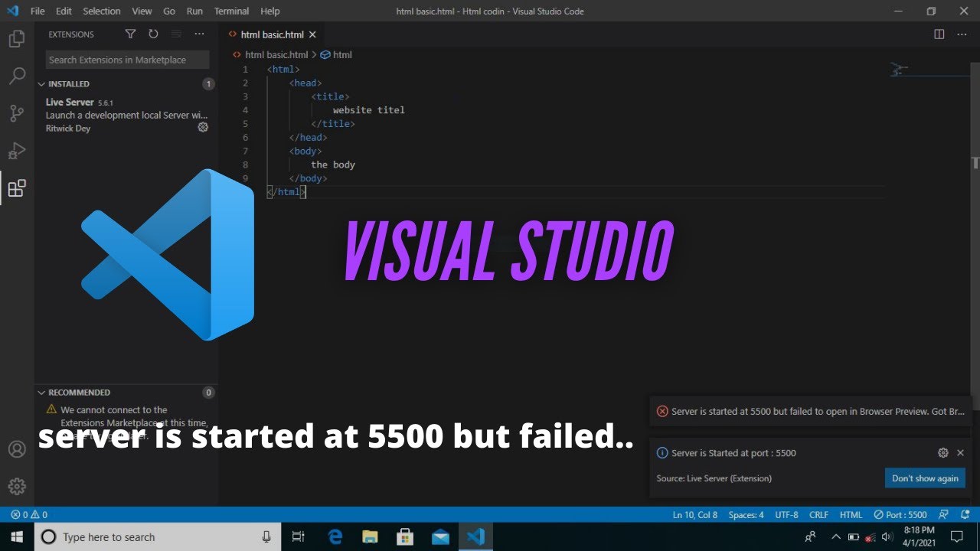Screen dimensions: 980x551
Task: Open editor more actions ellipsis
Action: point(962,34)
